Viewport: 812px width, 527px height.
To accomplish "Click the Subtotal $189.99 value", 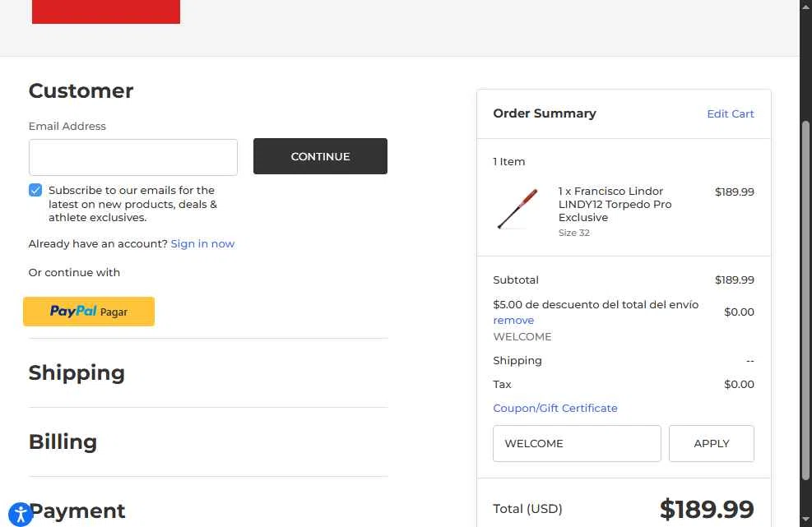I will (735, 280).
